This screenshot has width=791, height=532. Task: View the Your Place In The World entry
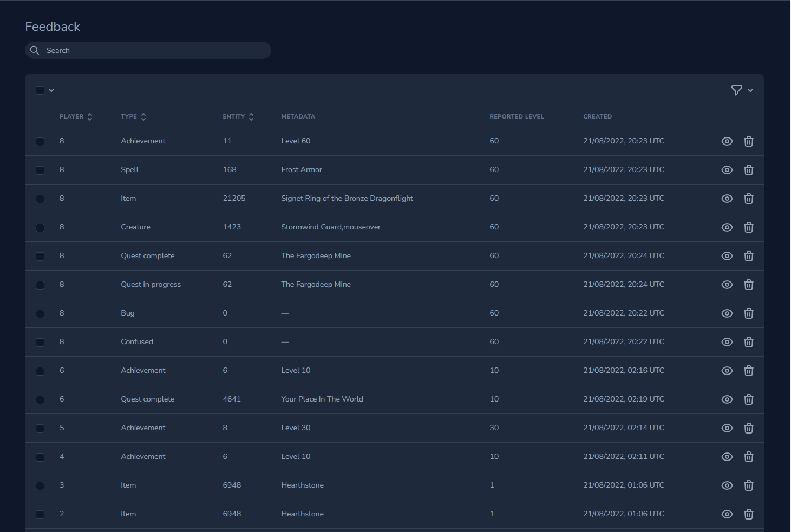click(x=727, y=399)
